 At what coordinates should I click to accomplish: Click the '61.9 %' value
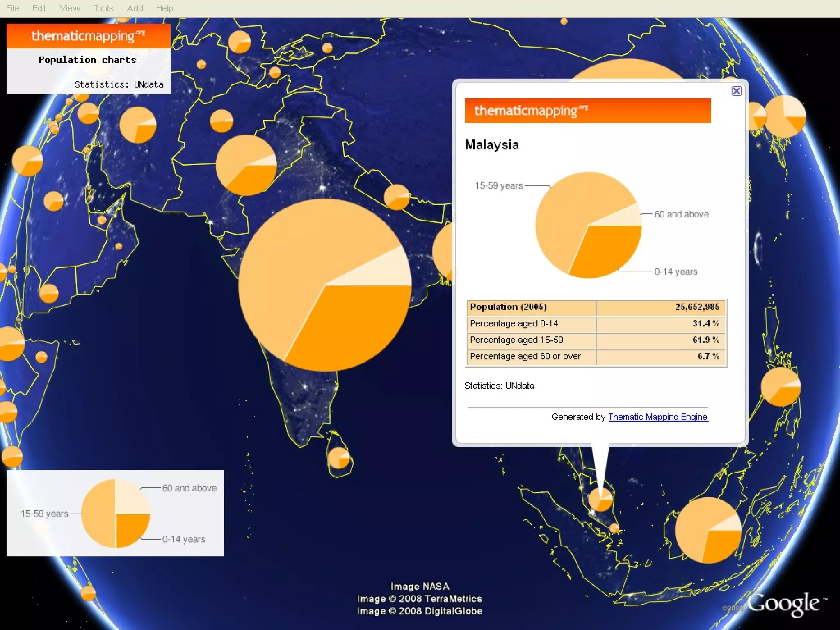[706, 340]
